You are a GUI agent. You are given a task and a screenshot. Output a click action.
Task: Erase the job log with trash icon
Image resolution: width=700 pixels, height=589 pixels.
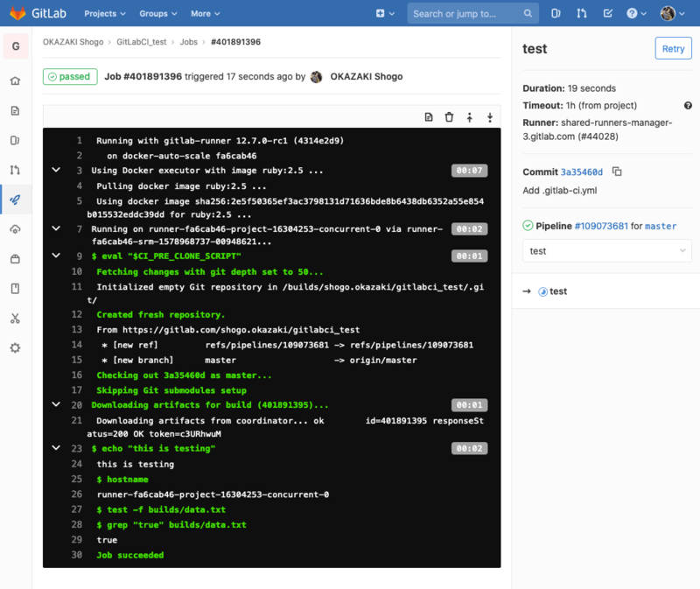click(449, 117)
